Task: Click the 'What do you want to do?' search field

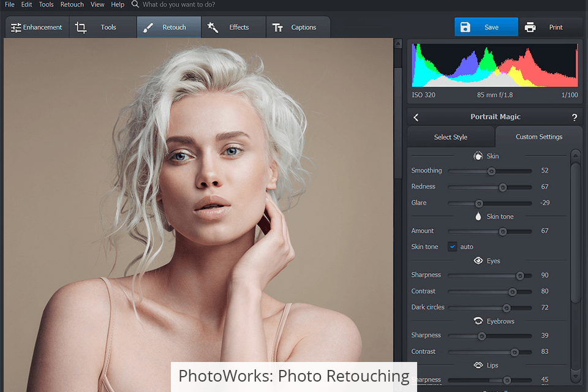Action: coord(178,4)
